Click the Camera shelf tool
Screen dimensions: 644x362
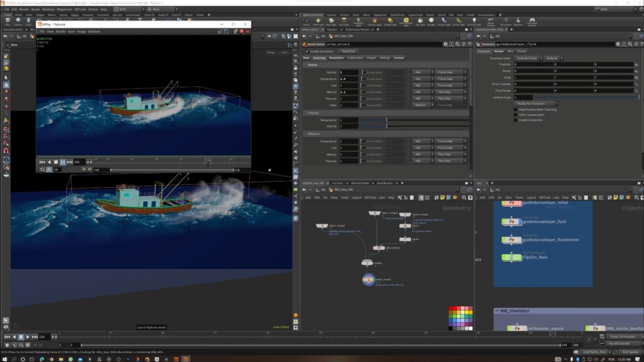coord(307,21)
